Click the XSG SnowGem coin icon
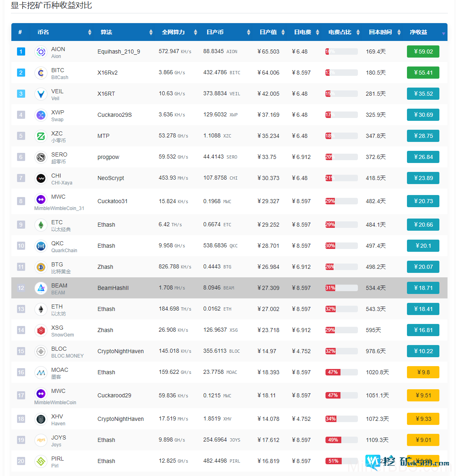The image size is (456, 476). (x=41, y=330)
